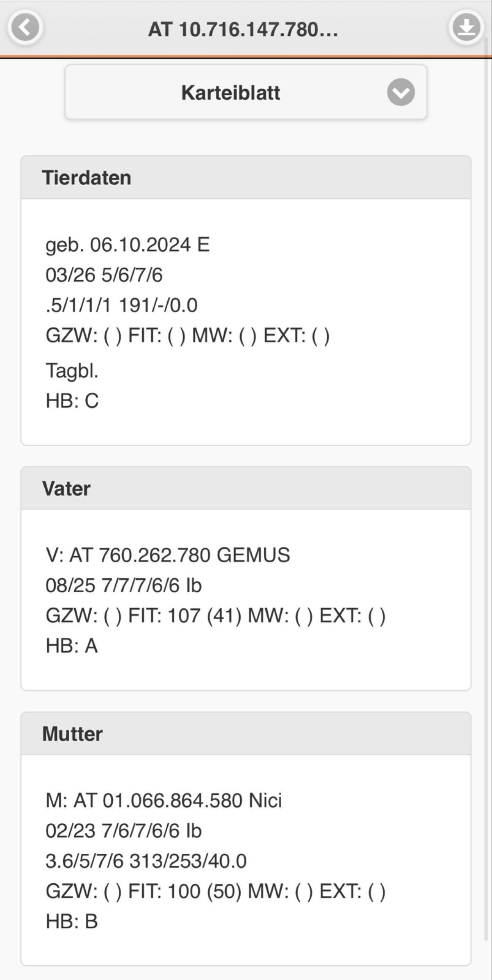
Task: Click the chevron icon beside Karteiblatt
Action: coord(401,92)
